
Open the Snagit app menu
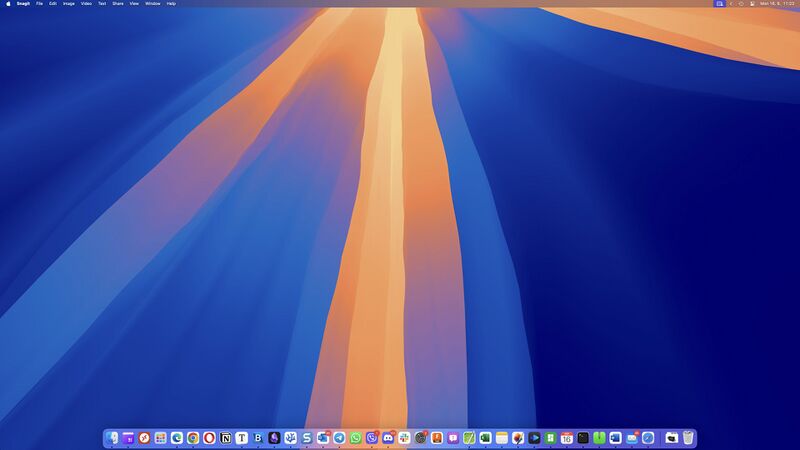[23, 4]
